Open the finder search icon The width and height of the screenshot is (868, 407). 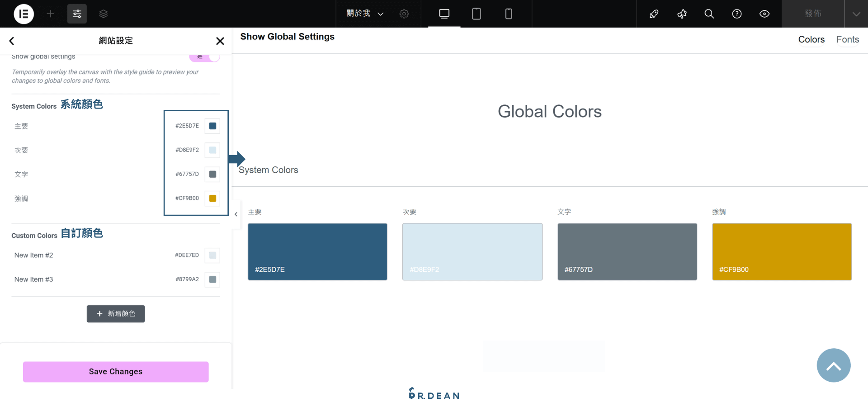coord(709,14)
